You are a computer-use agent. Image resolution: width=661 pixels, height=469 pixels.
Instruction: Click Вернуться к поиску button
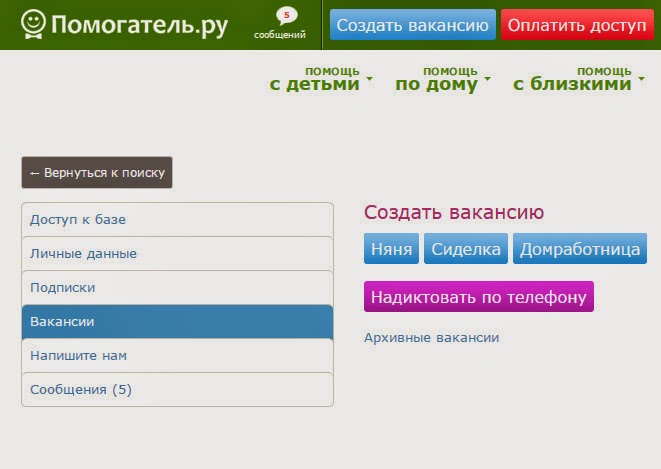[x=97, y=172]
